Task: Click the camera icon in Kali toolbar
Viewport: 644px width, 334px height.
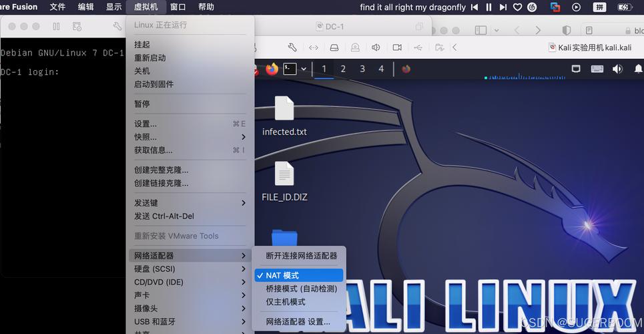Action: click(x=397, y=47)
